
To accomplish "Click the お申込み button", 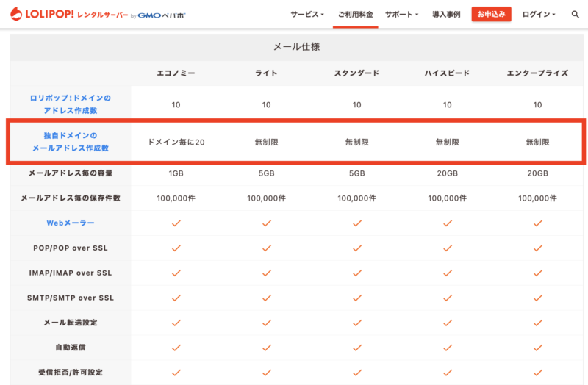I will pos(491,14).
